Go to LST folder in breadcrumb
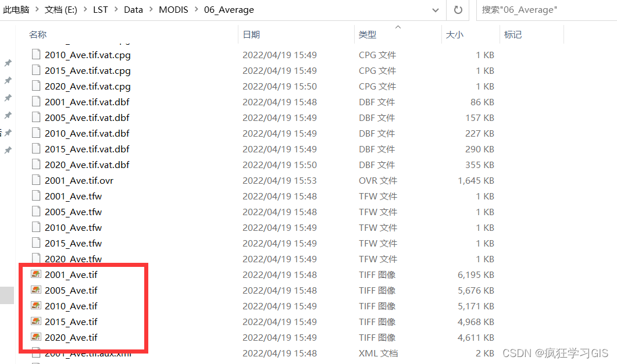Viewport: 617px width, 364px height. tap(101, 10)
